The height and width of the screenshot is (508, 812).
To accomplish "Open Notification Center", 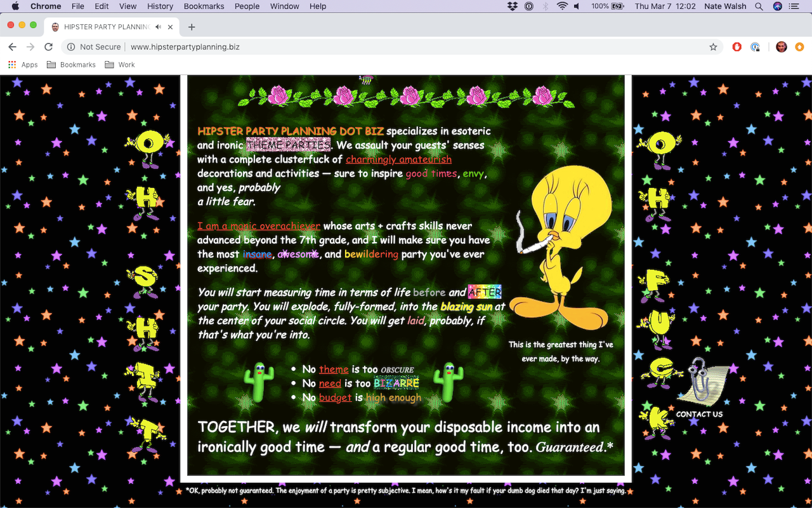I will (794, 6).
